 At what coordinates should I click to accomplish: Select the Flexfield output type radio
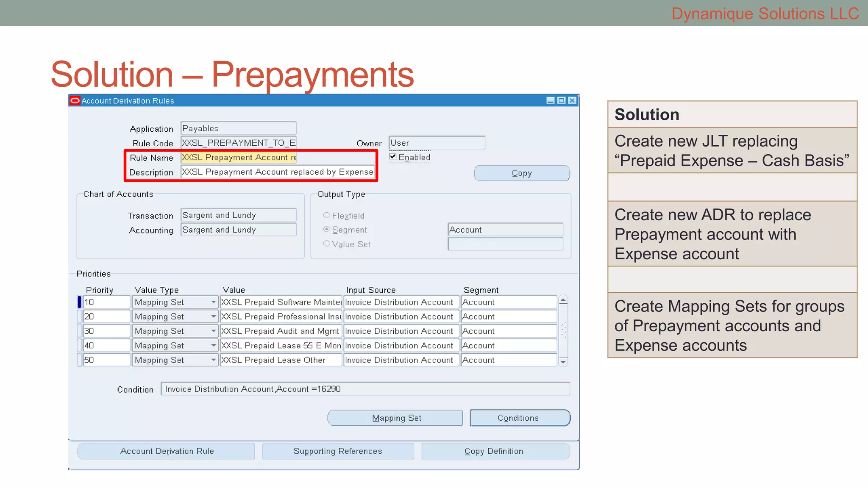[x=327, y=215]
